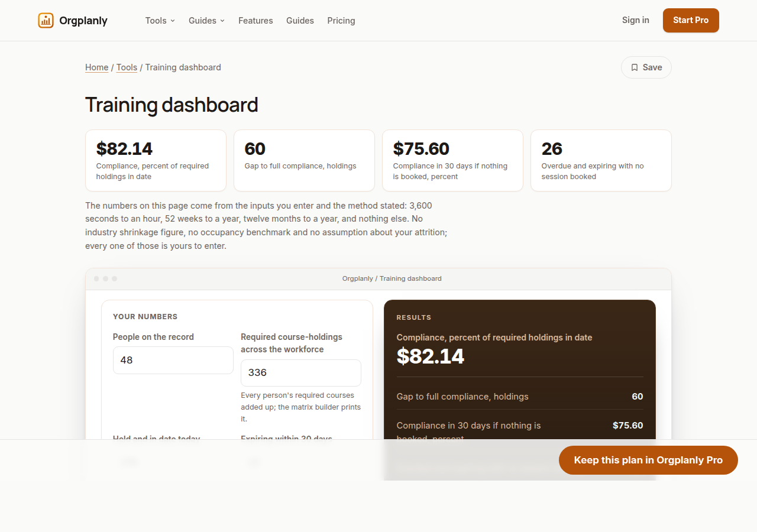Click the Gap to full compliance row value 60
Image resolution: width=757 pixels, height=532 pixels.
(638, 397)
